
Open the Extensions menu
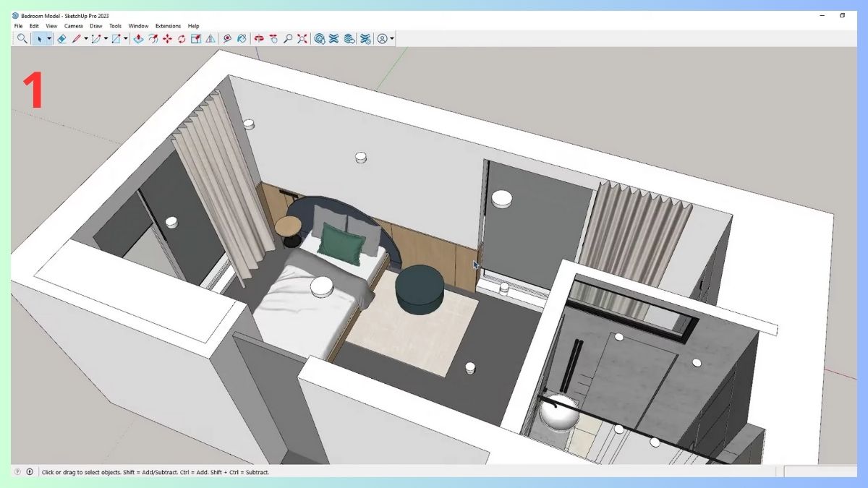coord(168,25)
